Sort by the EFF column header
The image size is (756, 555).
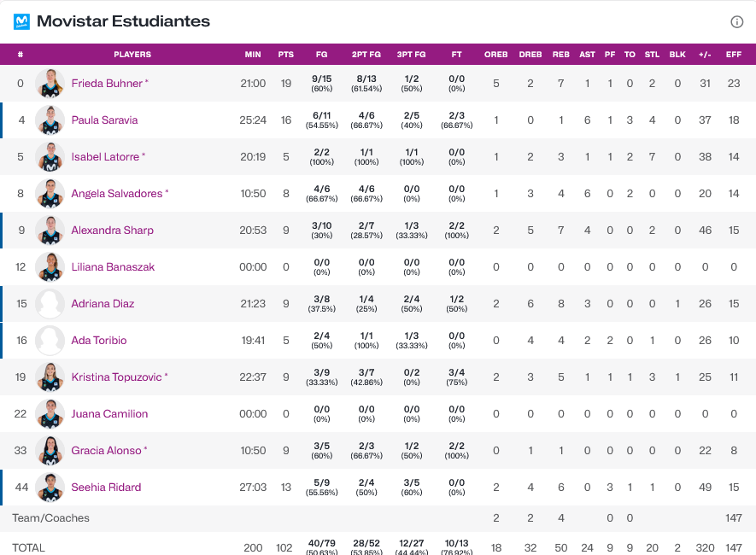[733, 55]
